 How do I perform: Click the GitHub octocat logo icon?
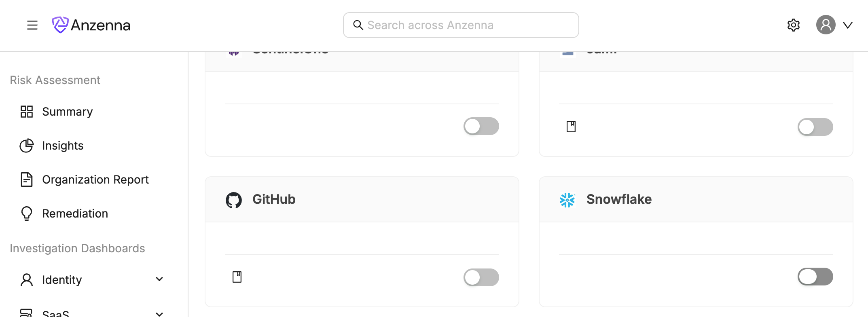coord(234,200)
